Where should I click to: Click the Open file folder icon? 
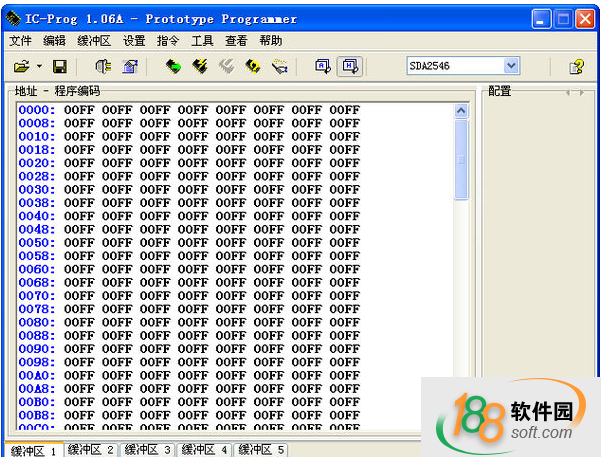click(21, 66)
